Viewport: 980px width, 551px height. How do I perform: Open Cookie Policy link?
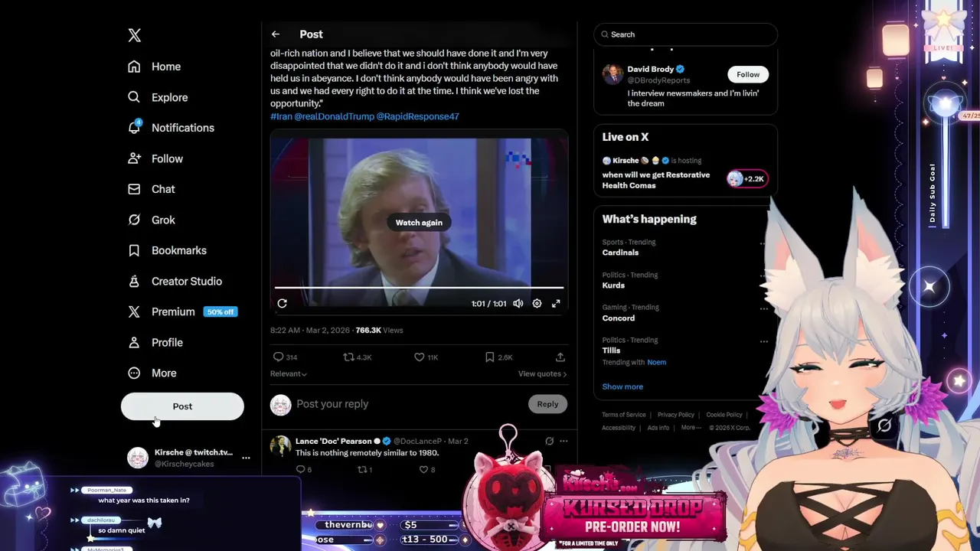(x=724, y=415)
